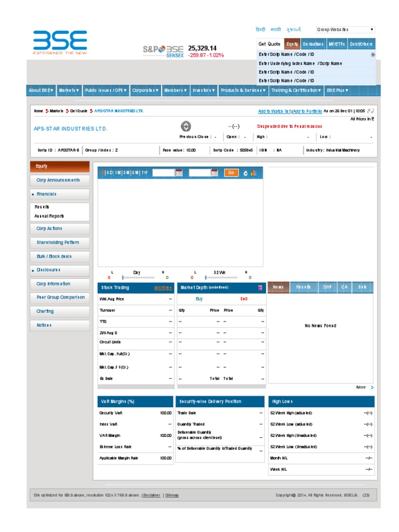
Task: Open the Disclaimer footer link
Action: click(151, 495)
